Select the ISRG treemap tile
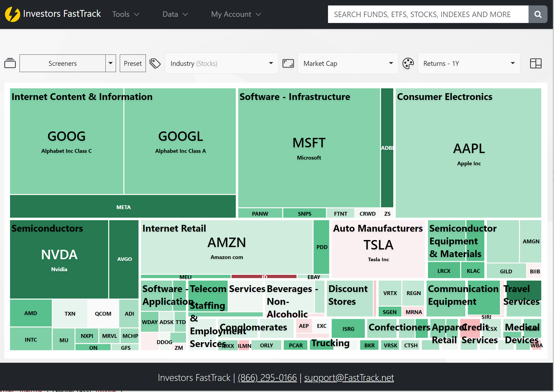 click(348, 328)
